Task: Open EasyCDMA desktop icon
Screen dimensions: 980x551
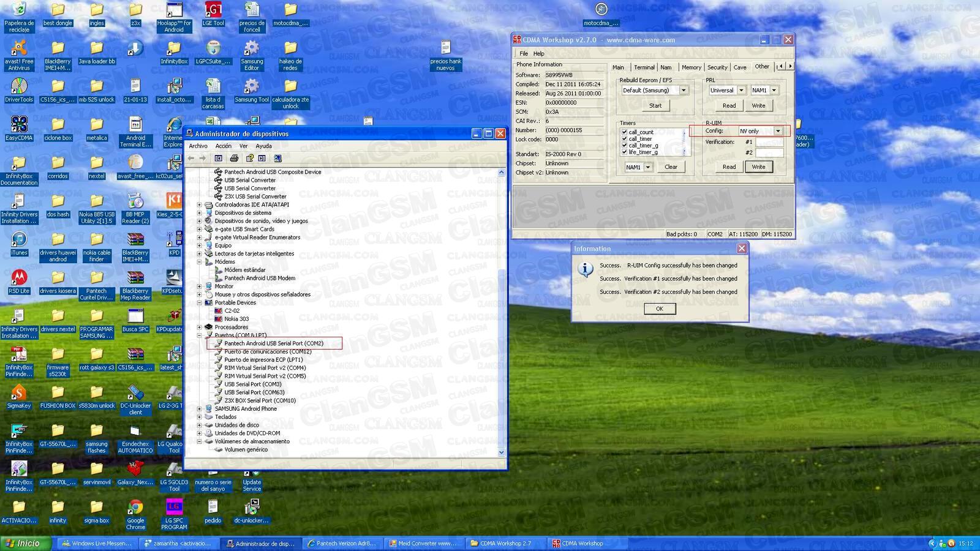Action: click(19, 129)
